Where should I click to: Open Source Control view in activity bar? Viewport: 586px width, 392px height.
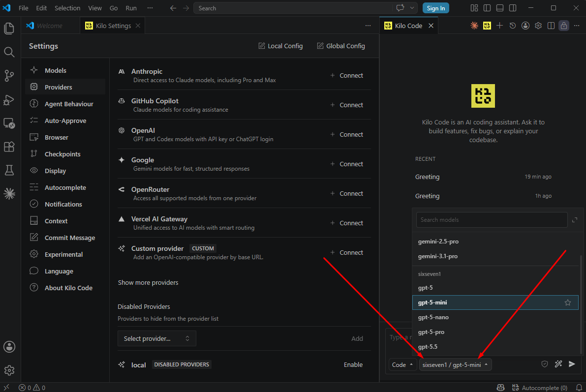(9, 75)
